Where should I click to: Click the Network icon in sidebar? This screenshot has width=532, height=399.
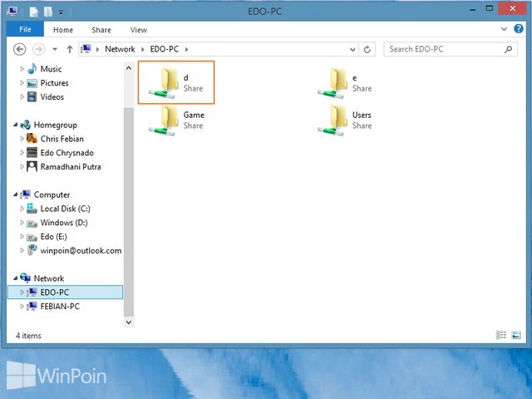pyautogui.click(x=26, y=278)
